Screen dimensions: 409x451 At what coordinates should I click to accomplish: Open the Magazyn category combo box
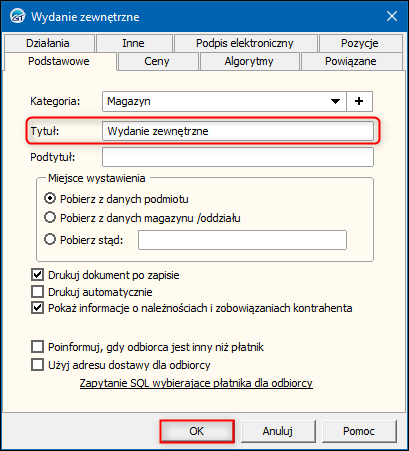[224, 101]
